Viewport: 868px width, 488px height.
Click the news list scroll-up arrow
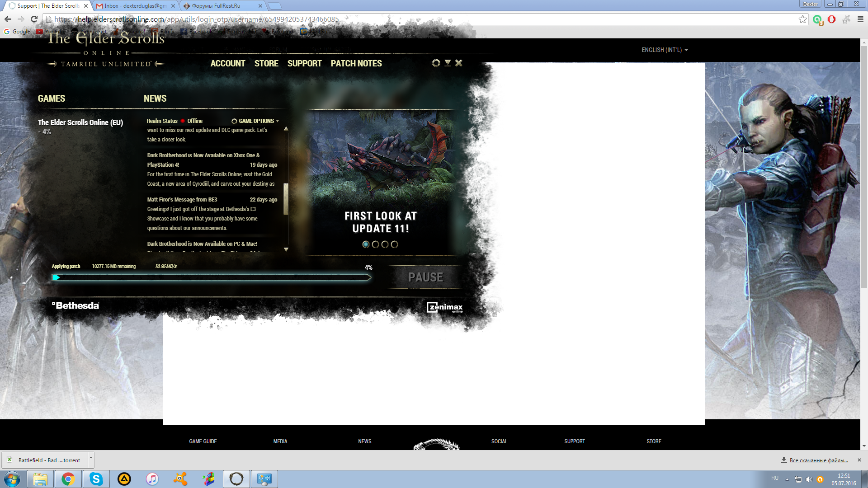coord(286,129)
